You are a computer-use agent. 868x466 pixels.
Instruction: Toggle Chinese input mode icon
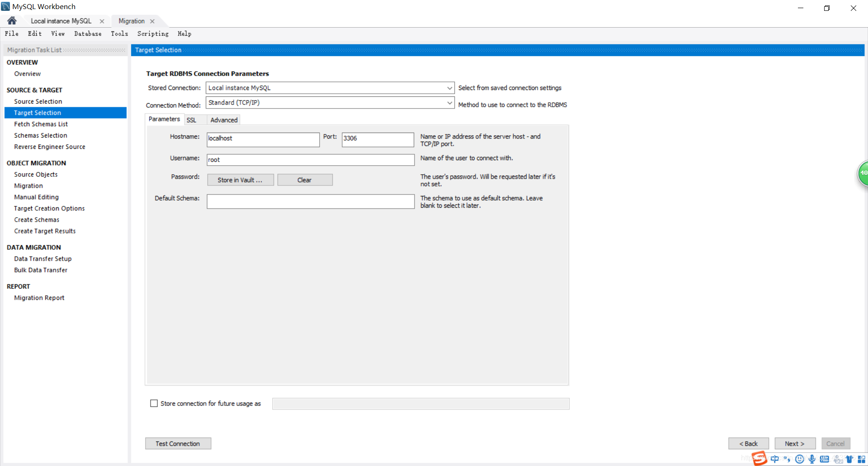(x=775, y=459)
